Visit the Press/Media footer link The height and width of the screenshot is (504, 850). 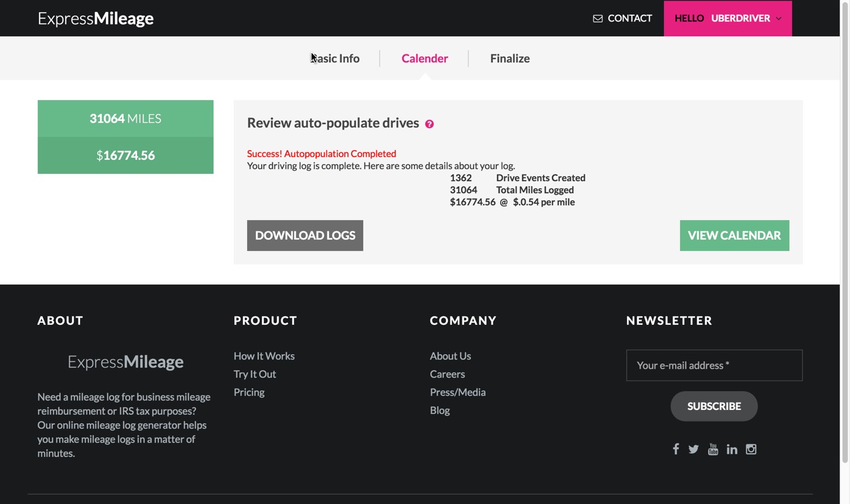457,392
